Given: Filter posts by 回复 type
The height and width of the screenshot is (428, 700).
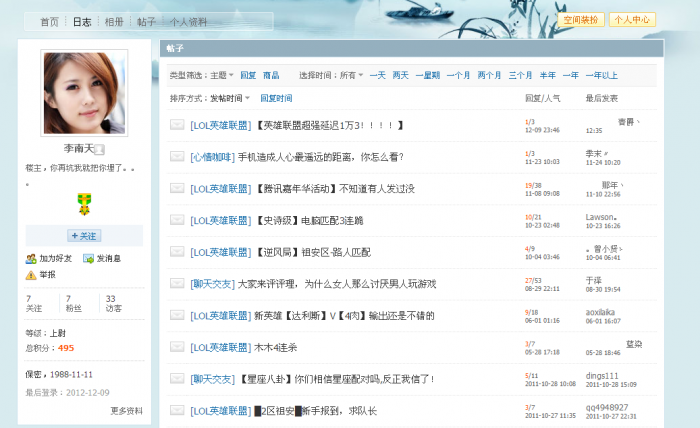Looking at the screenshot, I should pos(248,75).
